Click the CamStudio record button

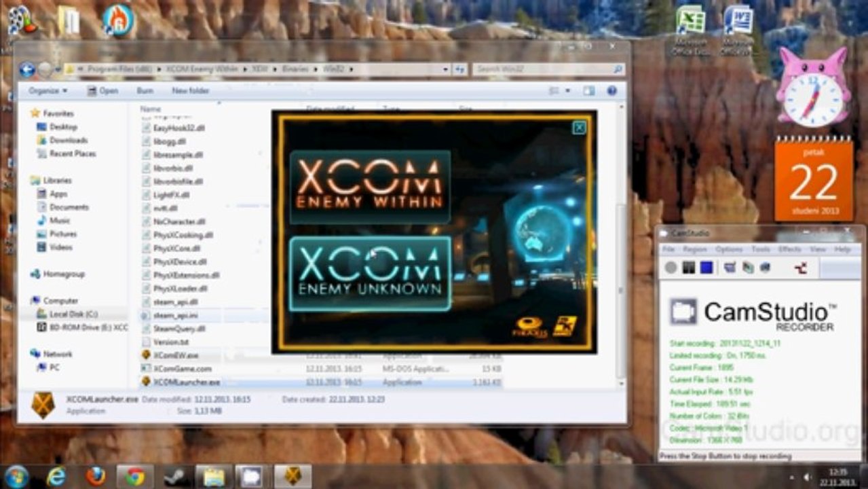click(671, 268)
